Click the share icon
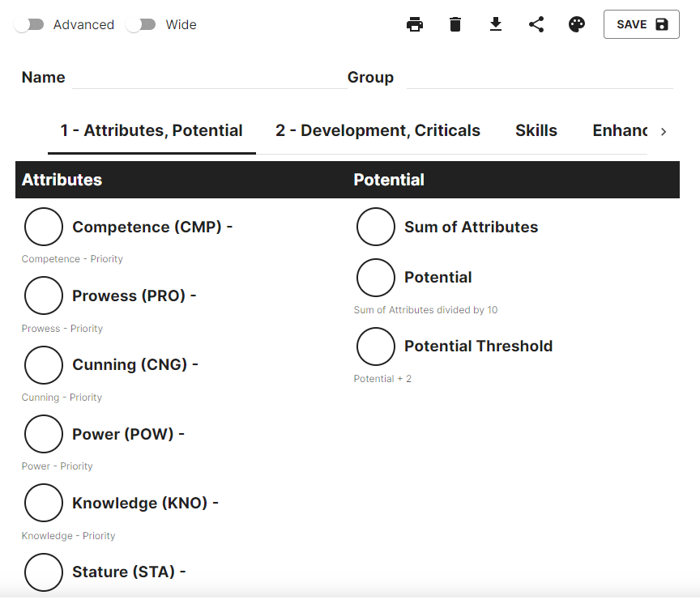 coord(536,24)
